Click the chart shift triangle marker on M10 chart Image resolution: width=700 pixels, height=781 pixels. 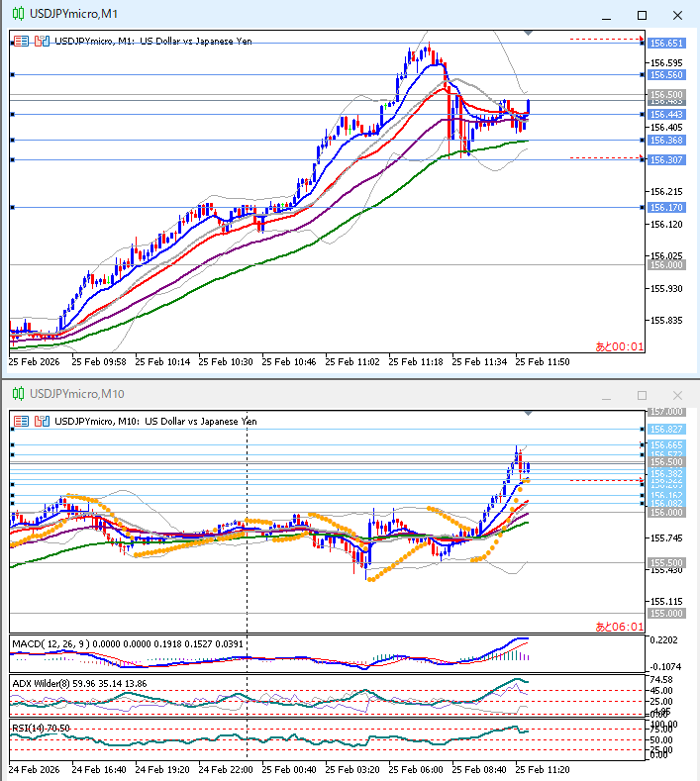pyautogui.click(x=528, y=412)
